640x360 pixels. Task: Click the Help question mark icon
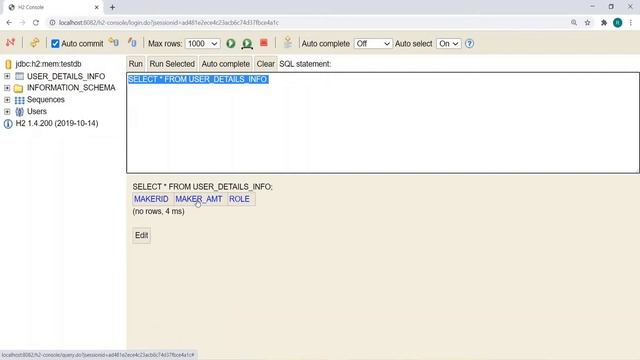click(469, 43)
